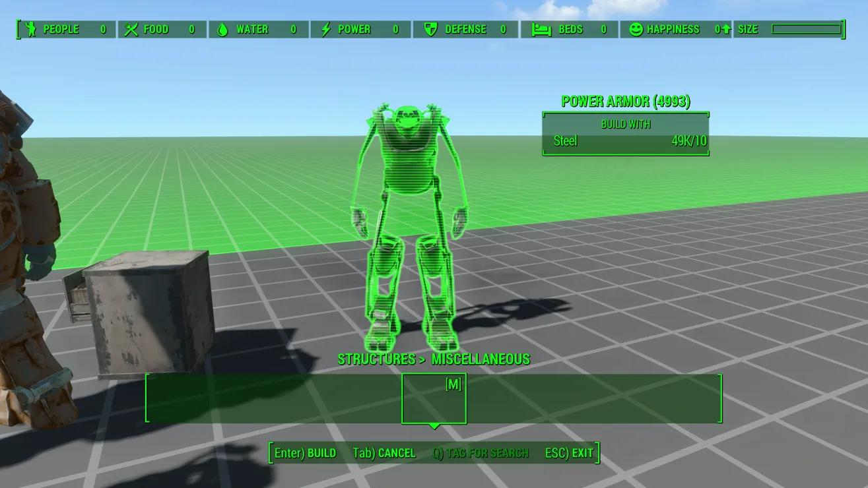868x488 pixels.
Task: Click the Water droplet icon
Action: (x=222, y=29)
